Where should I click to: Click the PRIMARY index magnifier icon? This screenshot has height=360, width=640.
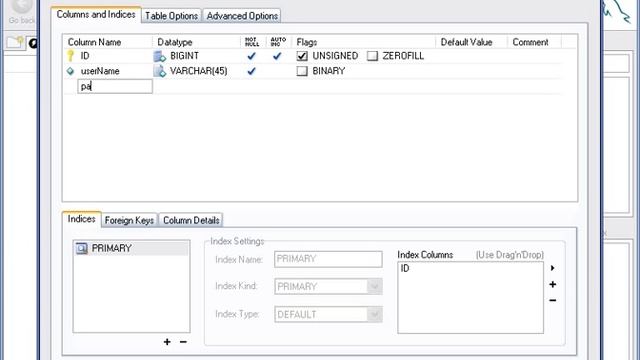pos(82,248)
